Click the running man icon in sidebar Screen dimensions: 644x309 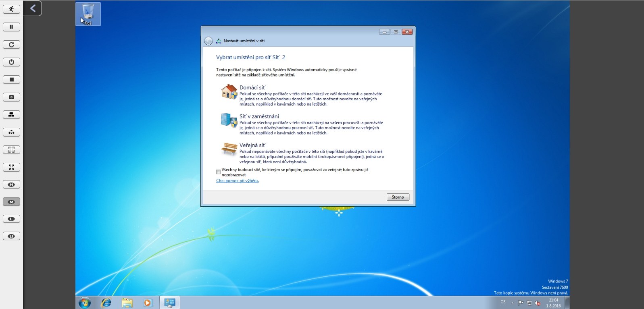click(x=11, y=9)
